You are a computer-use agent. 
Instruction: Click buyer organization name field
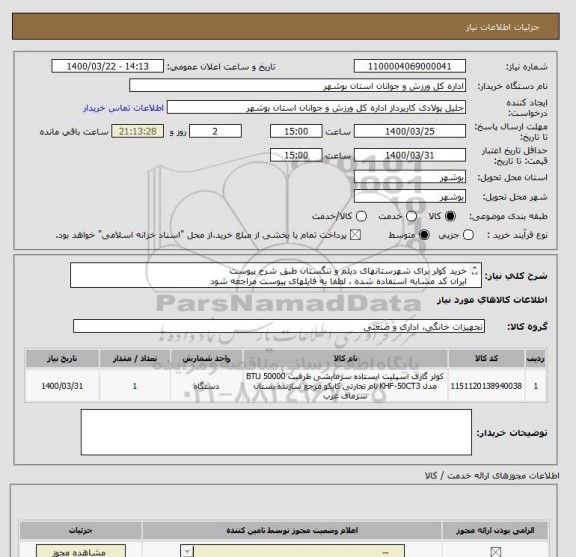(x=298, y=86)
